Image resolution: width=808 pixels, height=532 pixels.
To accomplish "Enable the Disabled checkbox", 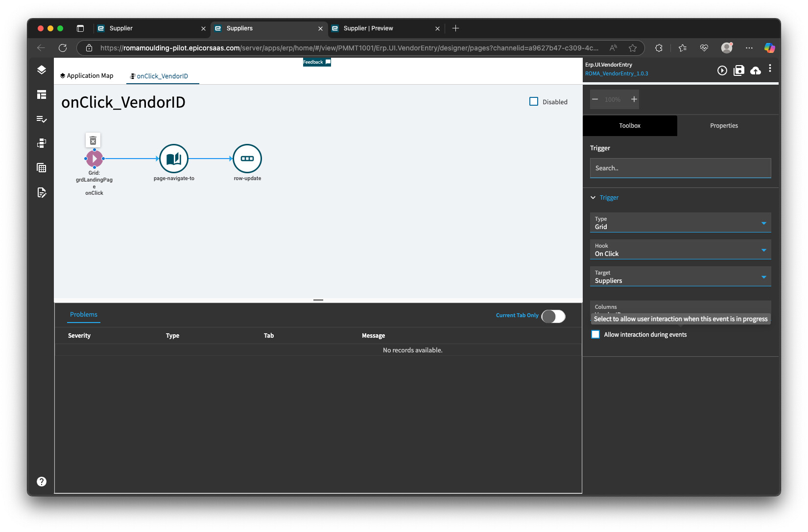I will (534, 101).
